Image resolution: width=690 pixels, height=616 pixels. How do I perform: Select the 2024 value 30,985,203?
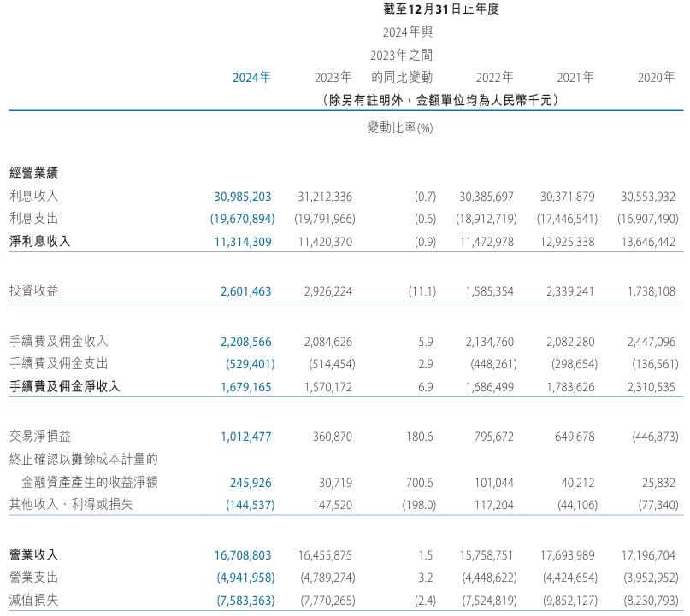(242, 197)
